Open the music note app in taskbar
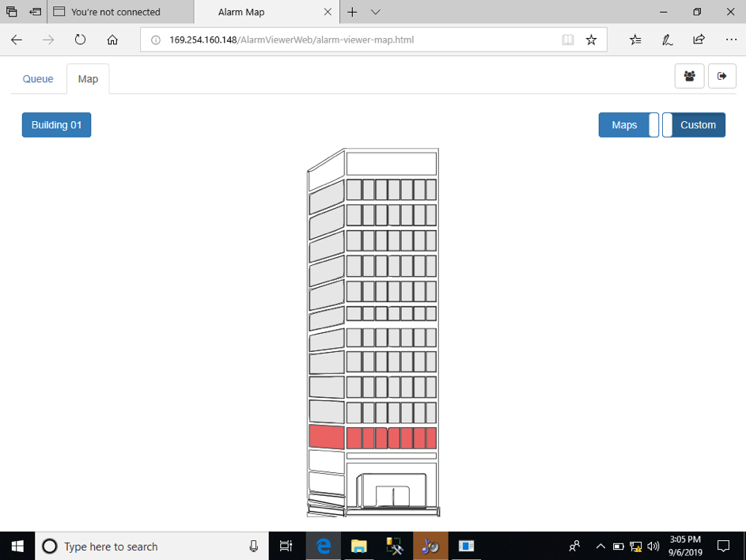The width and height of the screenshot is (746, 560). [430, 547]
